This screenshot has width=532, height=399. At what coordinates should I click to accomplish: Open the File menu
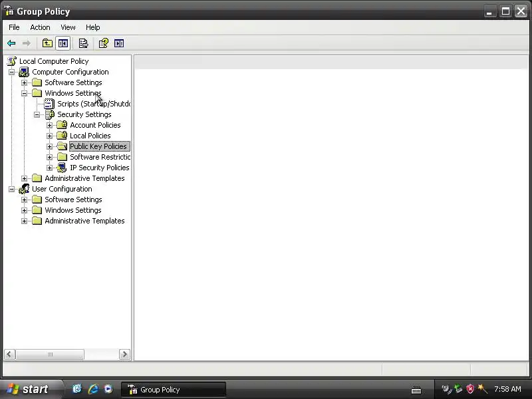pyautogui.click(x=14, y=27)
